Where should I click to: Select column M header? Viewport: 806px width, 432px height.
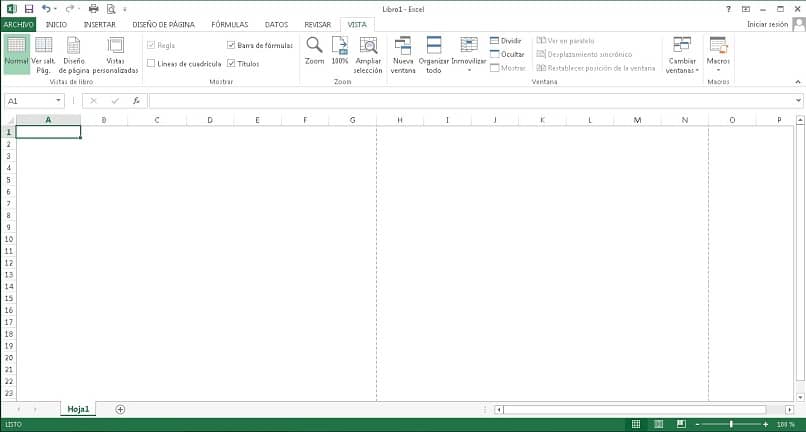(x=637, y=120)
